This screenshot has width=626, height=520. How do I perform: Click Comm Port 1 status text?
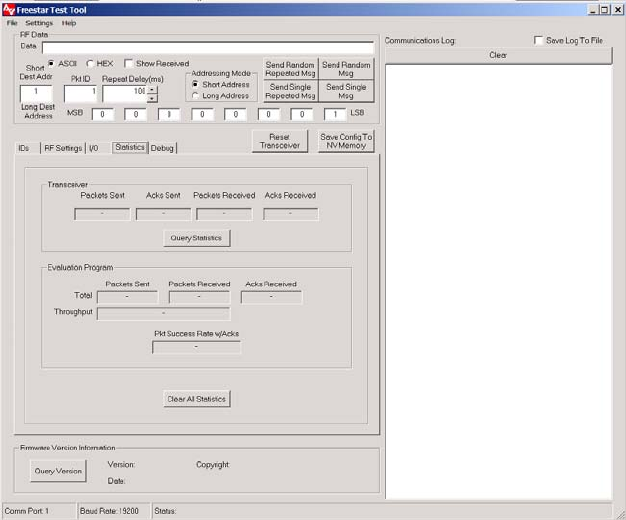(27, 511)
